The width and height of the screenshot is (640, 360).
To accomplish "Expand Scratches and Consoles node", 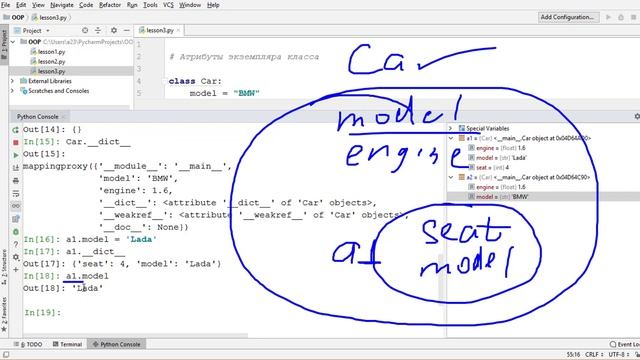I will pyautogui.click(x=13, y=91).
